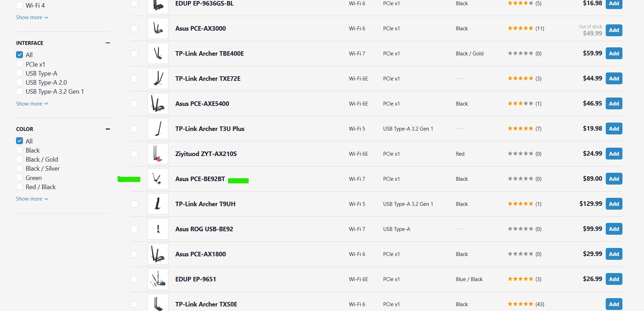
Task: Click the star rating for TP-Link Archer T3U Plus
Action: point(520,129)
